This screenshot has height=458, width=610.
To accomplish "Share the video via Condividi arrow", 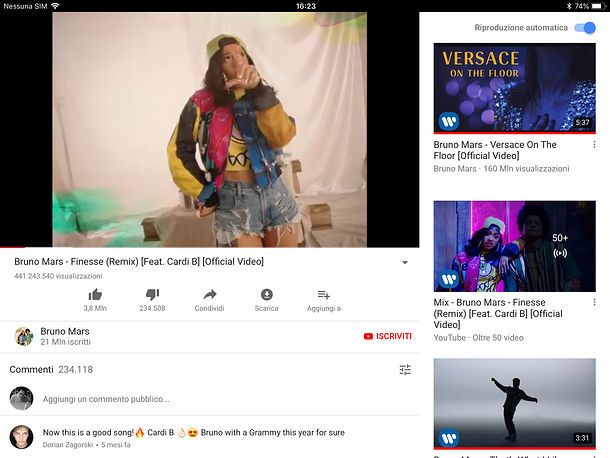I will tap(210, 295).
